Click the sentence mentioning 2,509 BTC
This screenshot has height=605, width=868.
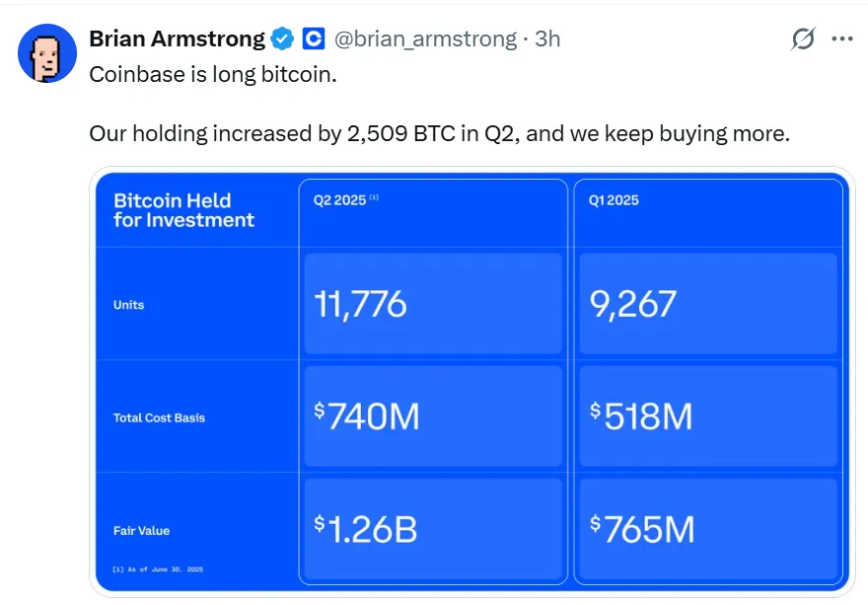tap(439, 133)
